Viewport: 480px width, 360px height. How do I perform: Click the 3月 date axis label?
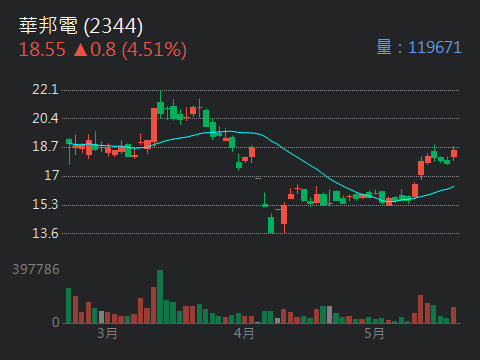[x=107, y=333]
